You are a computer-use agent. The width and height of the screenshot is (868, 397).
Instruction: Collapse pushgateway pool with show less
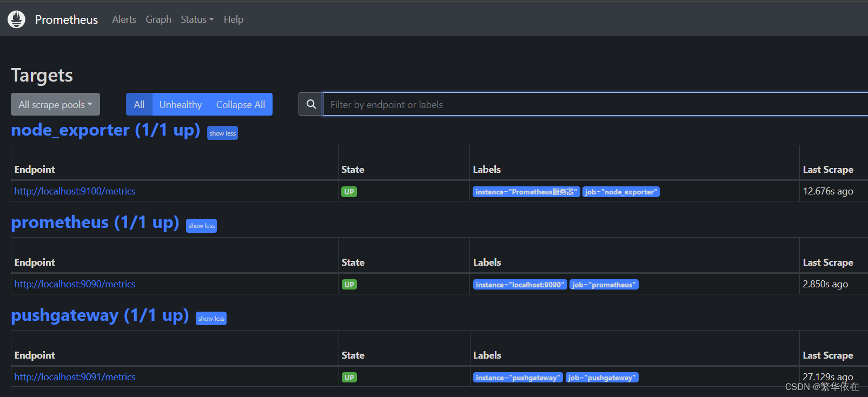pyautogui.click(x=211, y=319)
